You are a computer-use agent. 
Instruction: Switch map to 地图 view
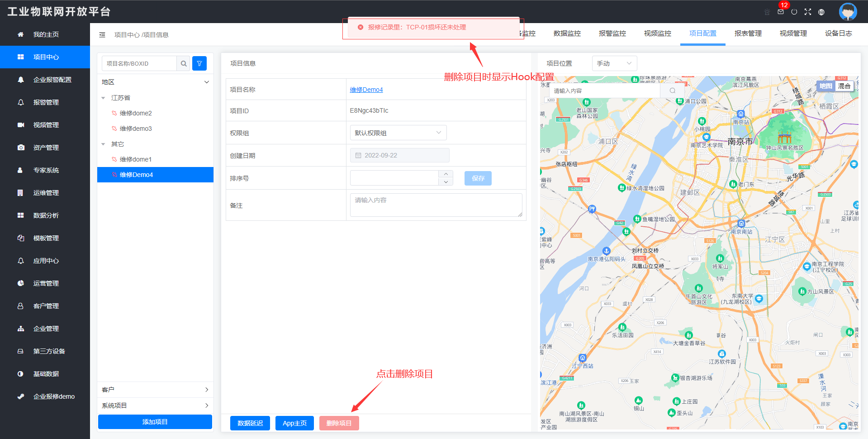[x=825, y=86]
